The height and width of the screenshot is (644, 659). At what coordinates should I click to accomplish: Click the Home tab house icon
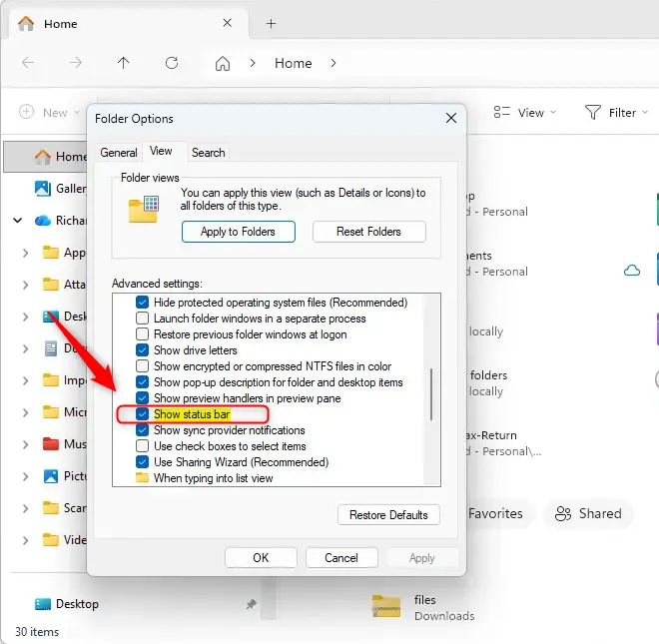click(26, 24)
